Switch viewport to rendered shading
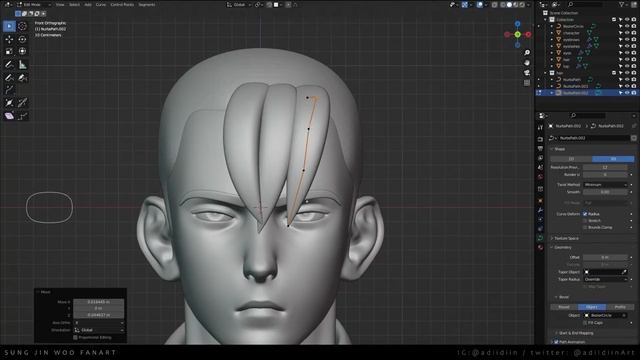Image resolution: width=640 pixels, height=360 pixels. (522, 5)
